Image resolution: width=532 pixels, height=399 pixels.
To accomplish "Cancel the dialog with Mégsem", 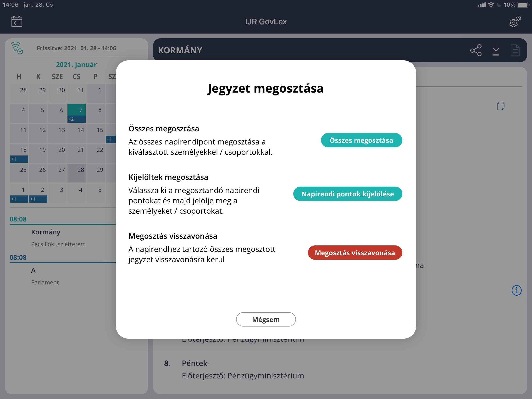I will [x=266, y=319].
